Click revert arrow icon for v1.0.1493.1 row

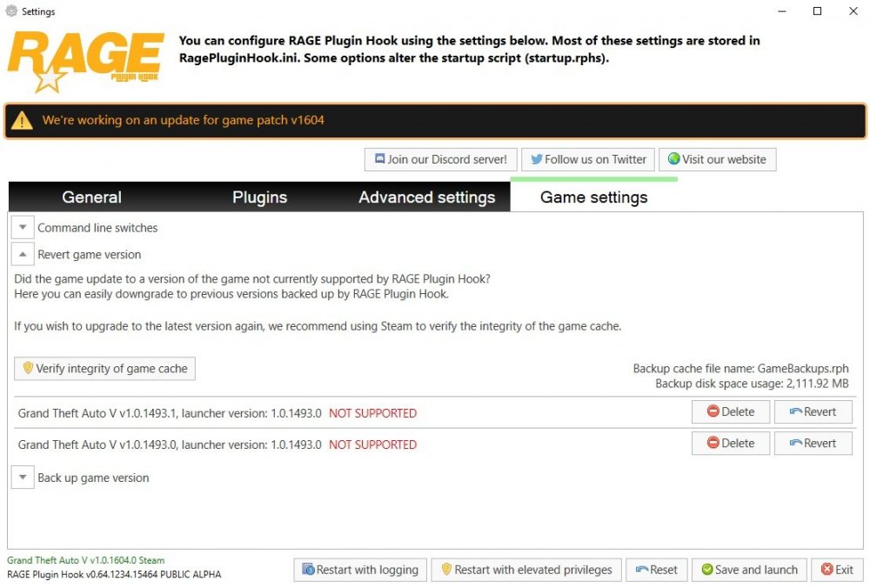(796, 411)
